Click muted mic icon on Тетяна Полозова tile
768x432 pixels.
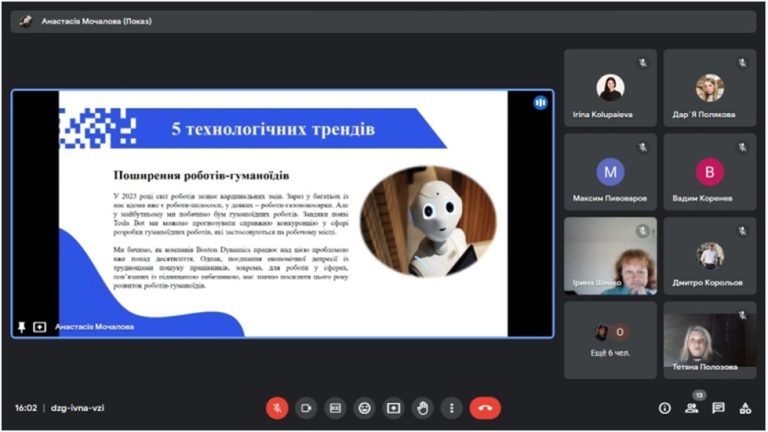(x=743, y=315)
